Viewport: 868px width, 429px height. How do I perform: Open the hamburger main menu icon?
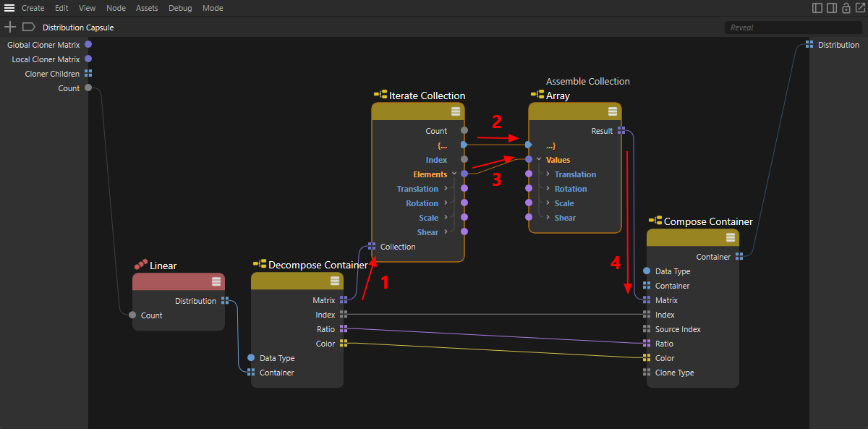pos(9,8)
